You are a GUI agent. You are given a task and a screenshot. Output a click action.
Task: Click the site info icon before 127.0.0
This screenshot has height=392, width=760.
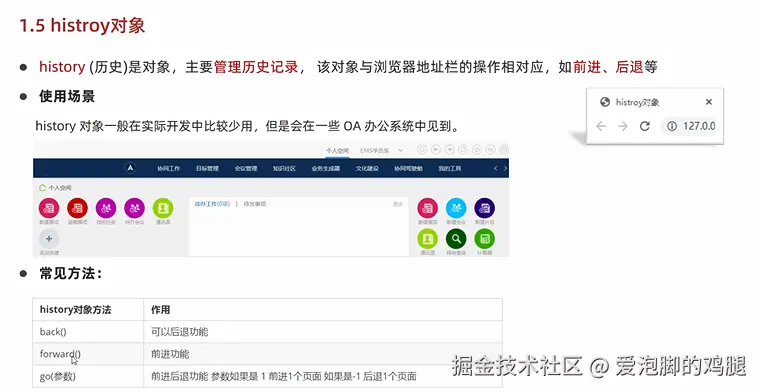click(x=672, y=126)
